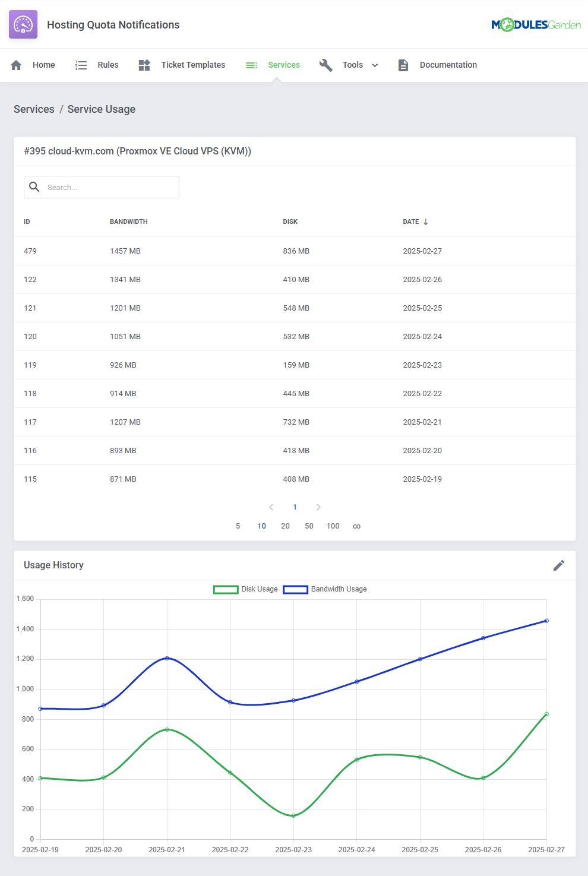Set page size to 100
Image resolution: width=588 pixels, height=876 pixels.
tap(333, 526)
